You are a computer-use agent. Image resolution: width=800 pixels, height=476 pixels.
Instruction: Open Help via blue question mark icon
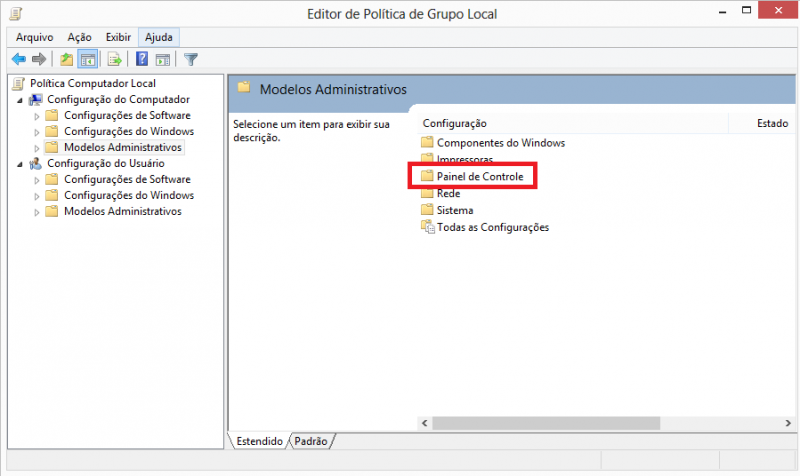pyautogui.click(x=142, y=59)
